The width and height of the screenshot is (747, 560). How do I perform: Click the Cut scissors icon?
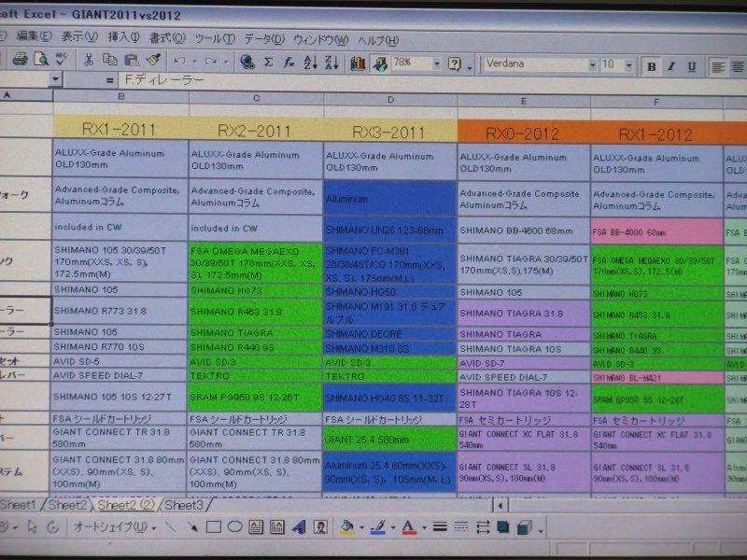[88, 60]
